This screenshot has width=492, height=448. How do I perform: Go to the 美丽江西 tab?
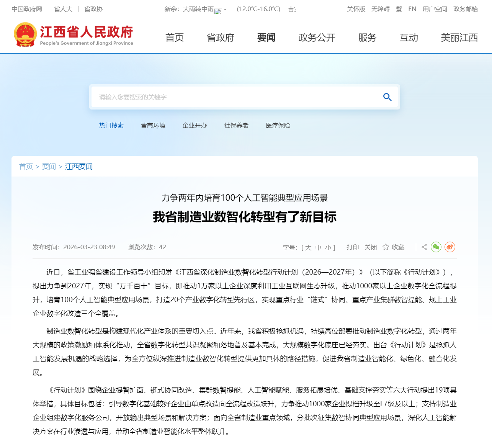(x=459, y=38)
